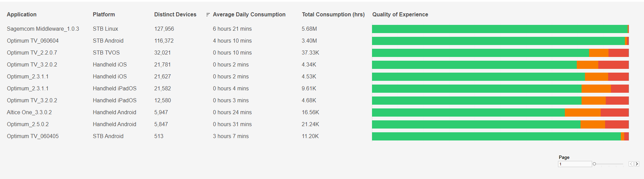Select the Altice One_3.3.0.2 application
The image size is (644, 179).
(29, 113)
